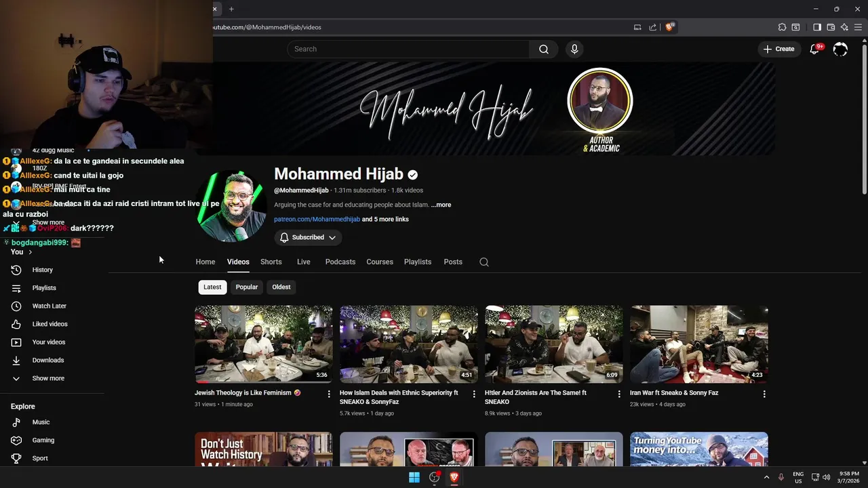The width and height of the screenshot is (868, 488).
Task: Expand channel description with ...more
Action: coord(441,205)
